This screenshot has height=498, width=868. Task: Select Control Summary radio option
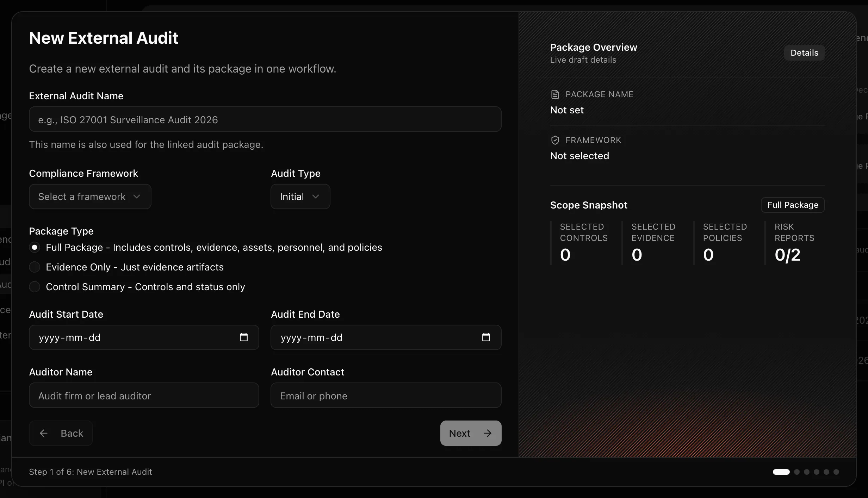(35, 287)
